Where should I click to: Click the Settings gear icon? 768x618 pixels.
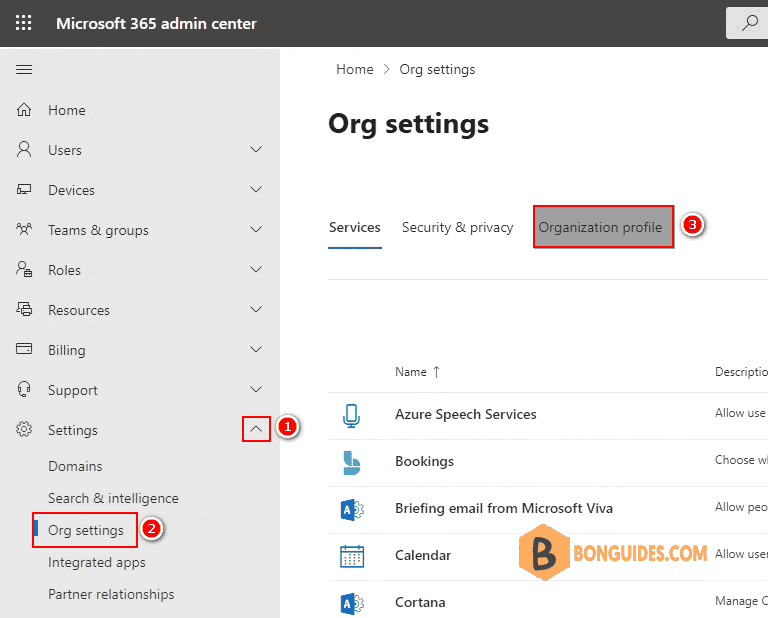coord(24,429)
